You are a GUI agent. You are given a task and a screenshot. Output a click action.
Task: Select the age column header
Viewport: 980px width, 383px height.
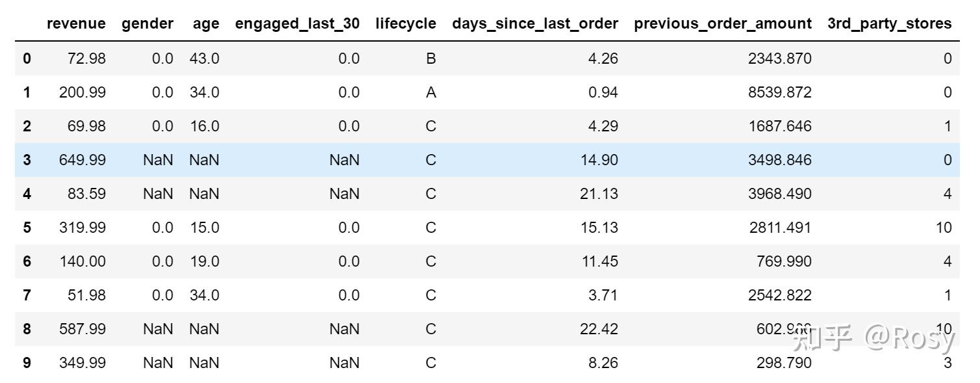coord(205,24)
